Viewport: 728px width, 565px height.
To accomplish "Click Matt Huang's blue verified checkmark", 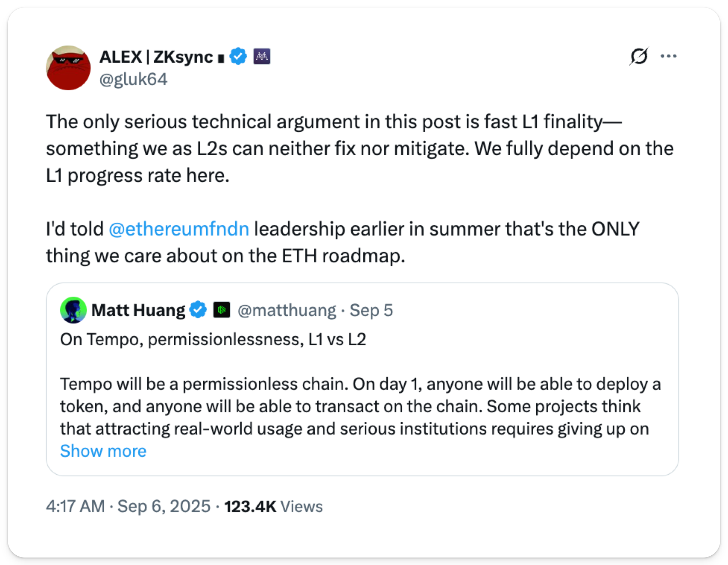I will [x=198, y=310].
